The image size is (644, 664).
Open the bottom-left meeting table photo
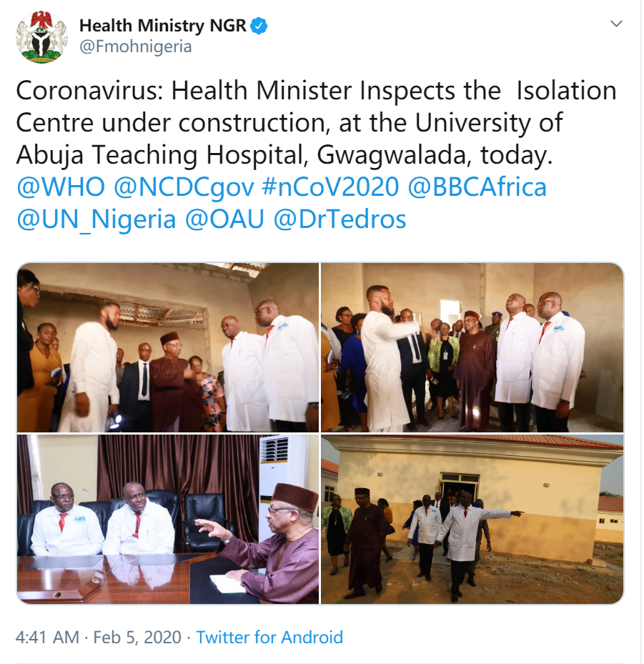(168, 520)
